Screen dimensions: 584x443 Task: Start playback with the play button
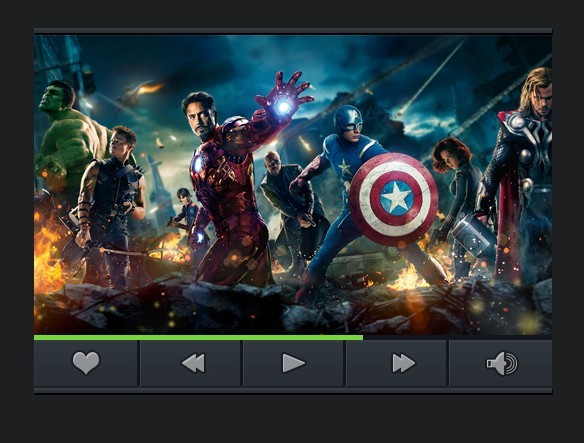tap(293, 363)
